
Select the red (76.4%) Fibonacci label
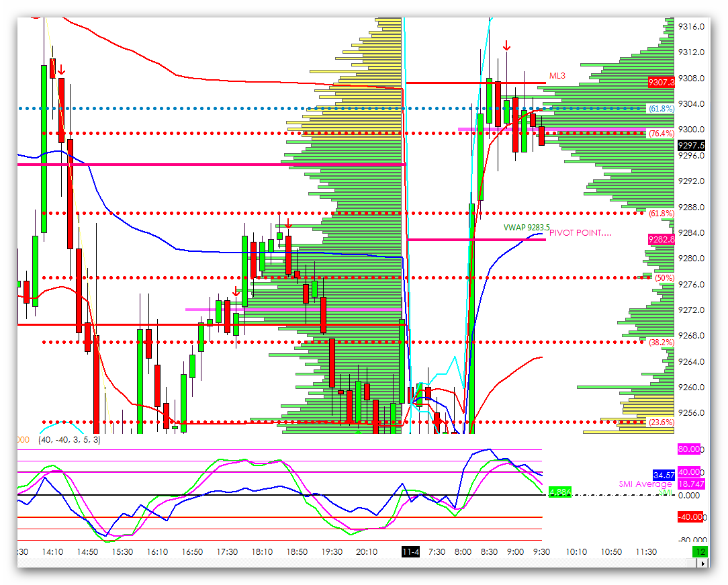tap(661, 134)
